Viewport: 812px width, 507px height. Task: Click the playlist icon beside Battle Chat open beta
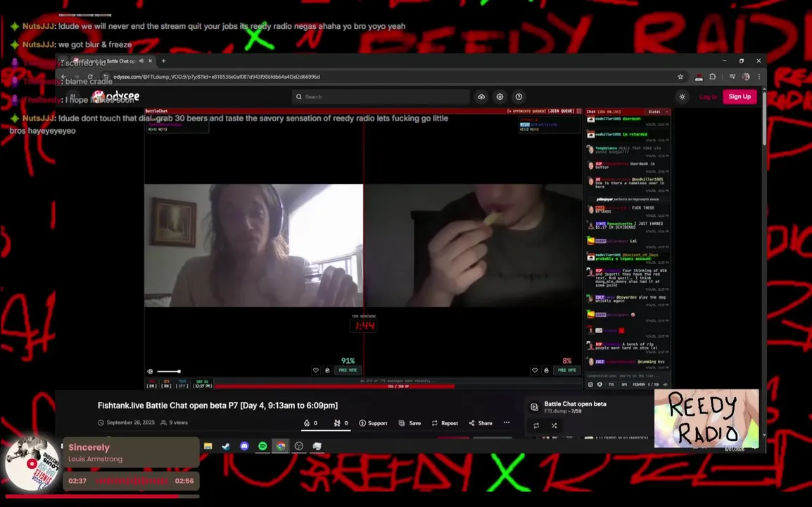click(x=535, y=407)
